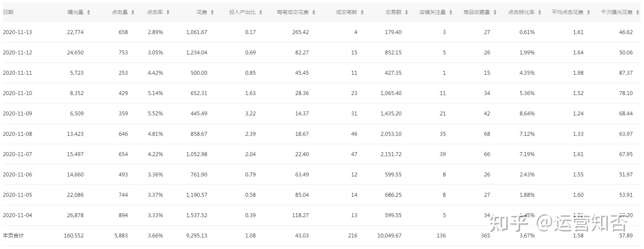Click the sort arrows beside 点击量
This screenshot has height=249, width=644.
tap(133, 12)
